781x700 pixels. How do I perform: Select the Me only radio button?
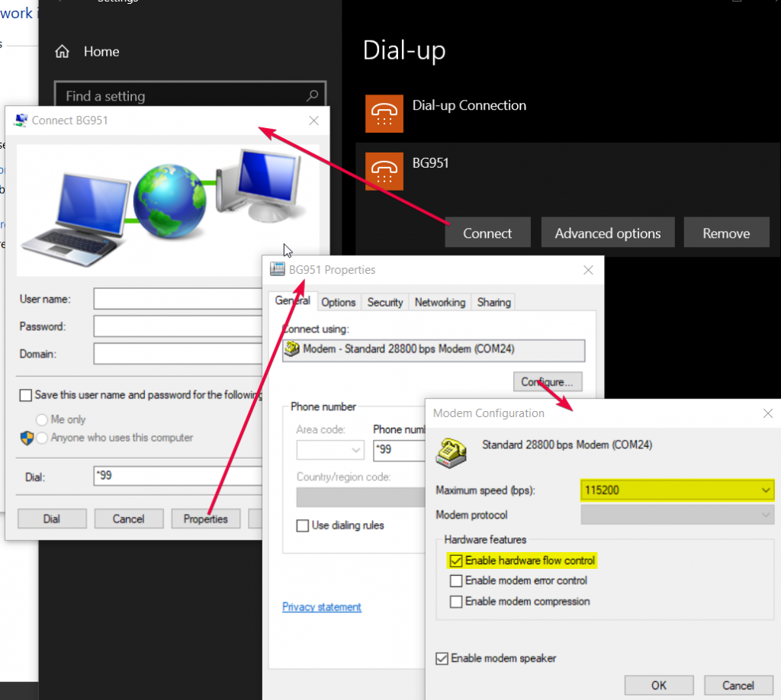coord(42,419)
